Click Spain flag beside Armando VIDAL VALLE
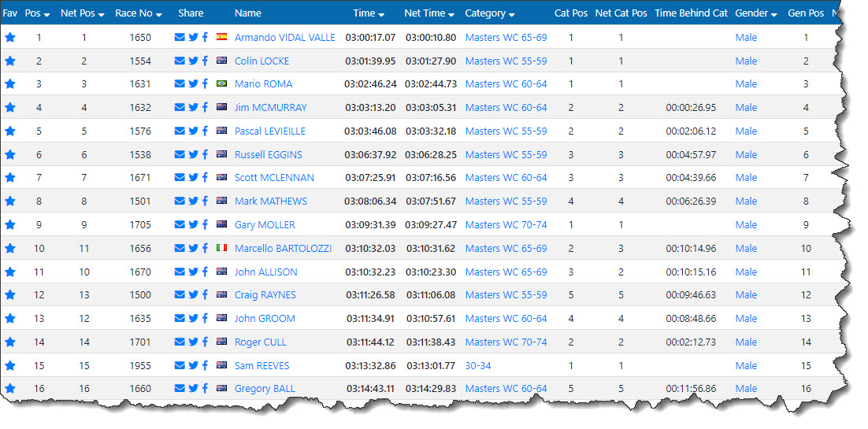868x429 pixels. click(x=222, y=38)
